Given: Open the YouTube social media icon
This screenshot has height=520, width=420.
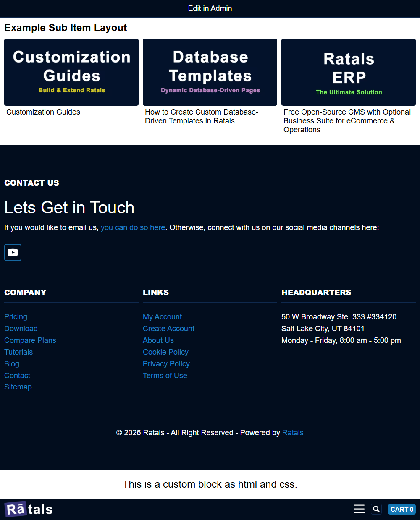Looking at the screenshot, I should [x=13, y=252].
